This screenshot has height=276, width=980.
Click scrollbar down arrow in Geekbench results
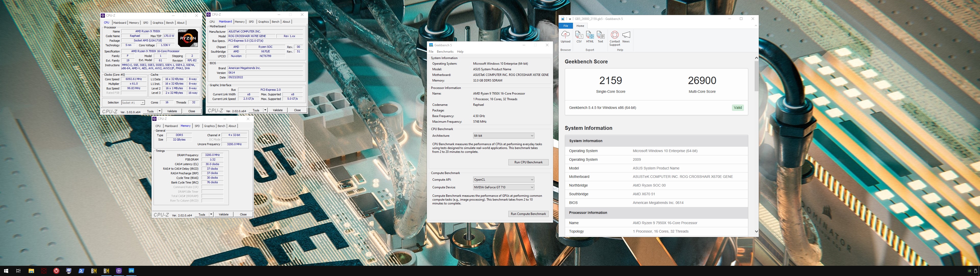pos(756,231)
